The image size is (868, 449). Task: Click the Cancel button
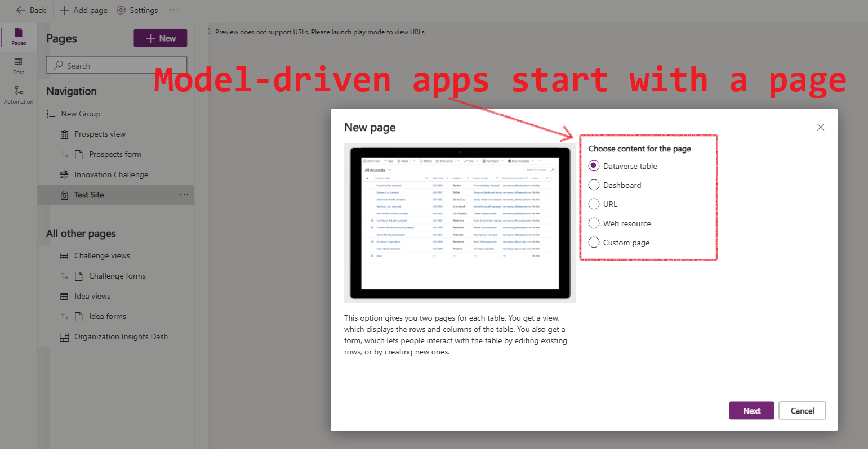tap(802, 411)
